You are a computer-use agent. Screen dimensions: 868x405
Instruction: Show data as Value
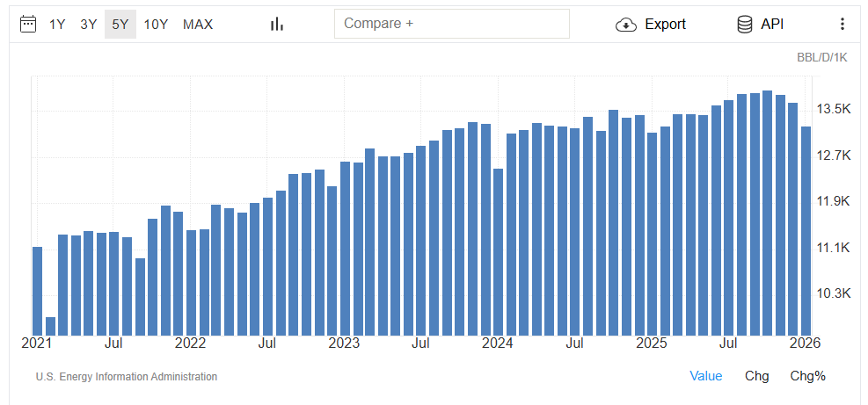[x=706, y=376]
